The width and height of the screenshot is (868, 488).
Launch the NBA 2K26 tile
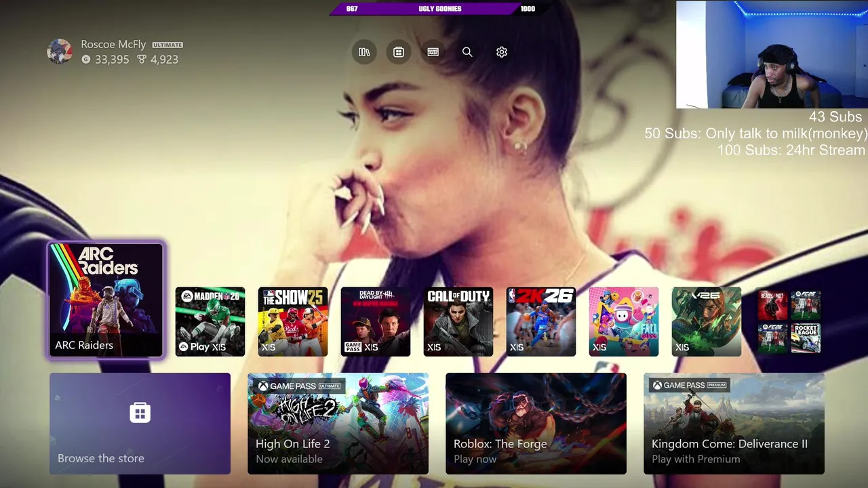[x=541, y=322]
